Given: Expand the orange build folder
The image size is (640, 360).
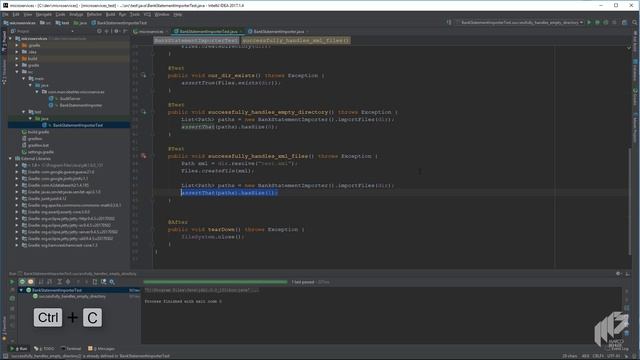Looking at the screenshot, I should [x=17, y=58].
